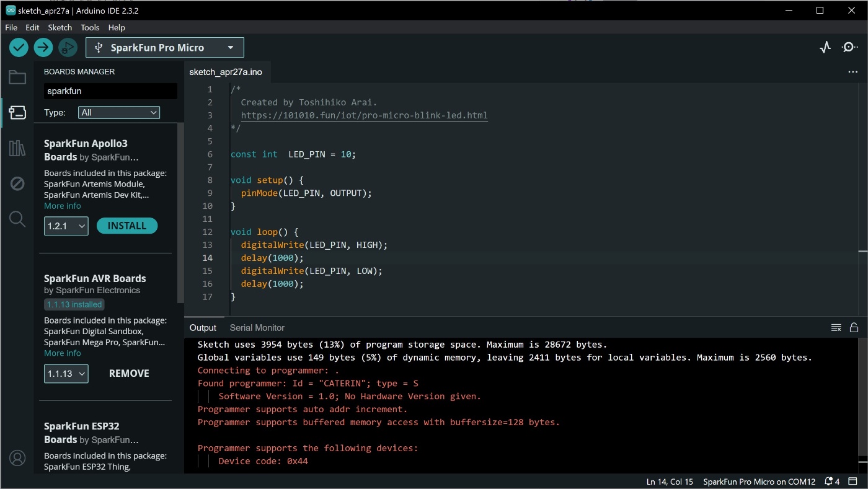Open the Type filter dropdown
868x489 pixels.
(119, 112)
